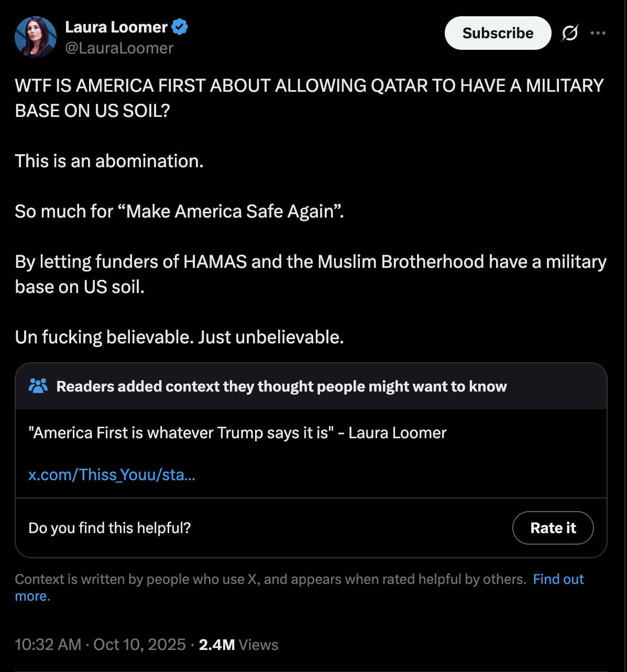Viewport: 627px width, 672px height.
Task: Click the blue verified checkmark badge
Action: point(180,27)
